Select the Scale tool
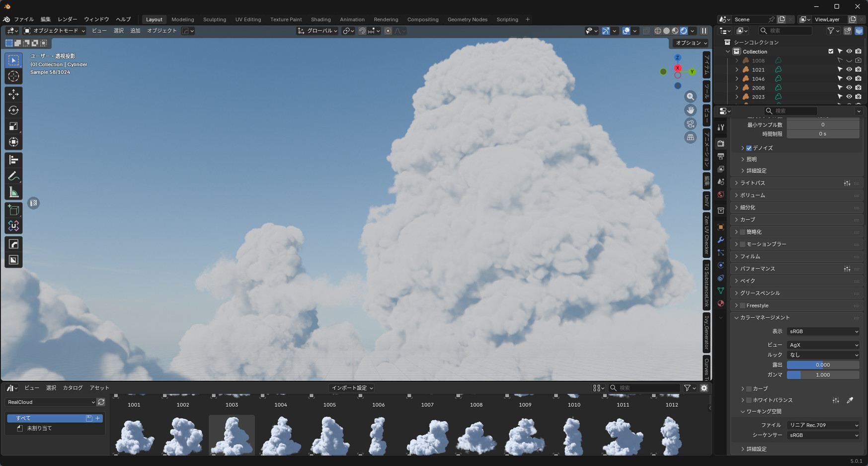 (x=13, y=126)
